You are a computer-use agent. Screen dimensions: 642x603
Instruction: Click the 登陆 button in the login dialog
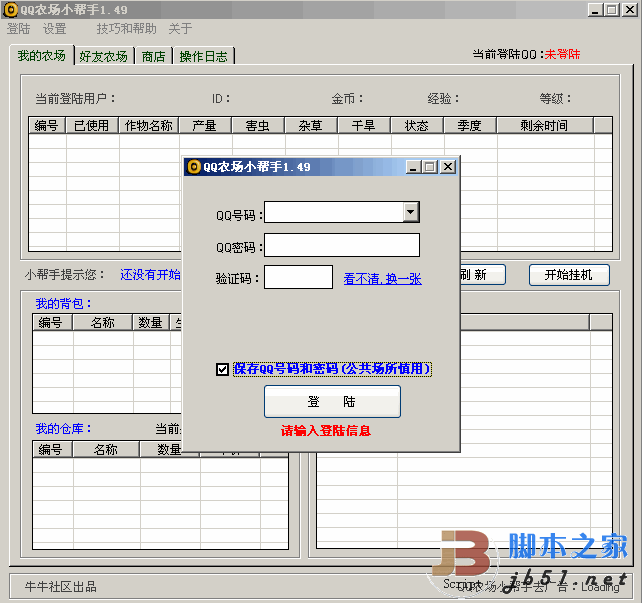point(332,402)
